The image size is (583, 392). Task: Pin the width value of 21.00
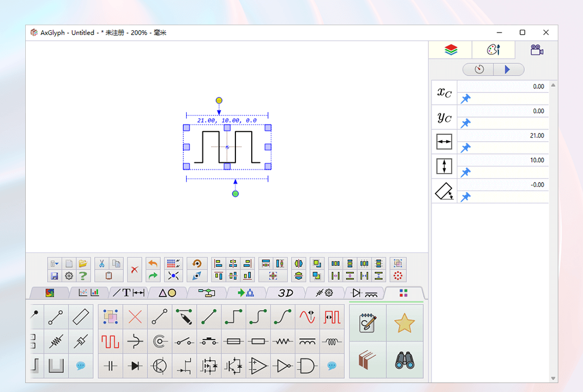465,148
